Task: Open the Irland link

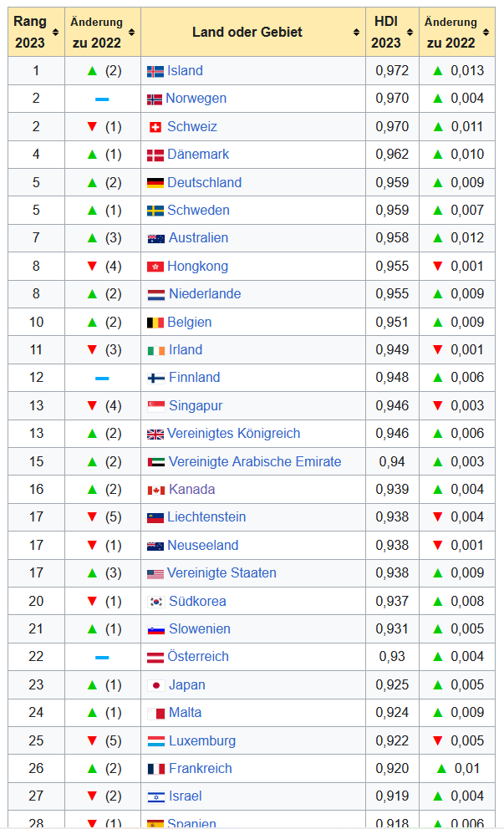Action: pos(186,350)
